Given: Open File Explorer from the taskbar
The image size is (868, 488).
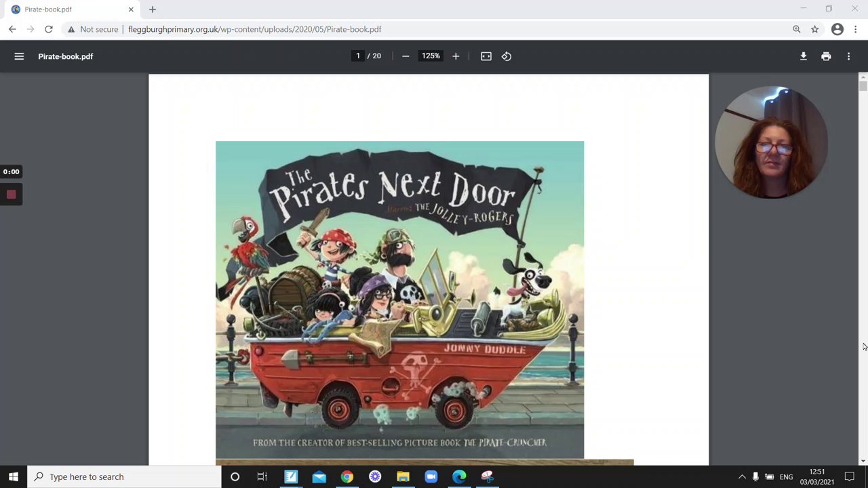Looking at the screenshot, I should pyautogui.click(x=403, y=476).
